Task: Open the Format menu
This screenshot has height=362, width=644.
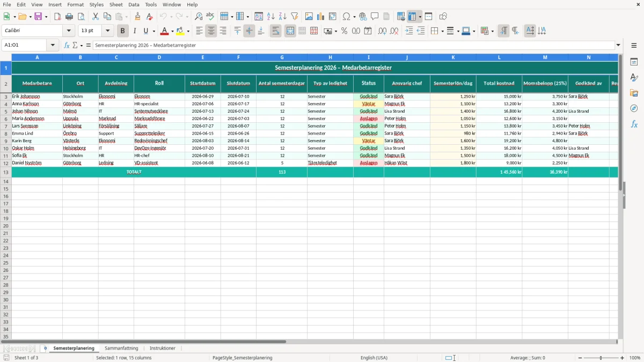Action: [x=75, y=4]
